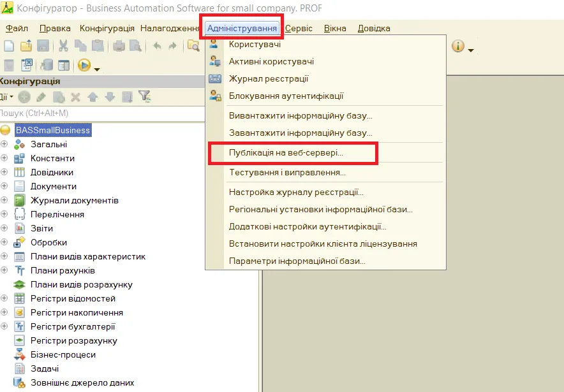Click the New document toolbar icon
Viewport: 564px width, 392px height.
click(9, 46)
